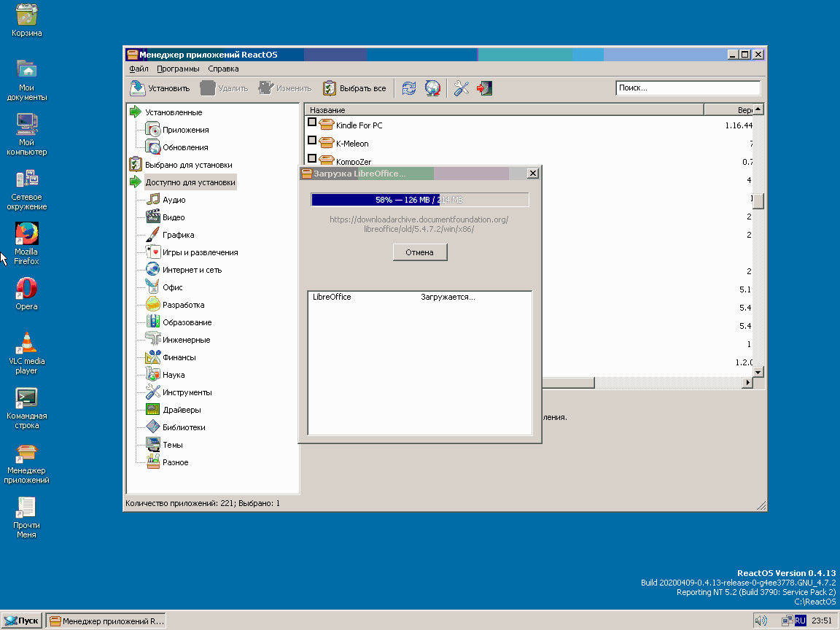Screen dimensions: 840x630
Task: Click the globe Update Database toolbar icon
Action: point(433,88)
